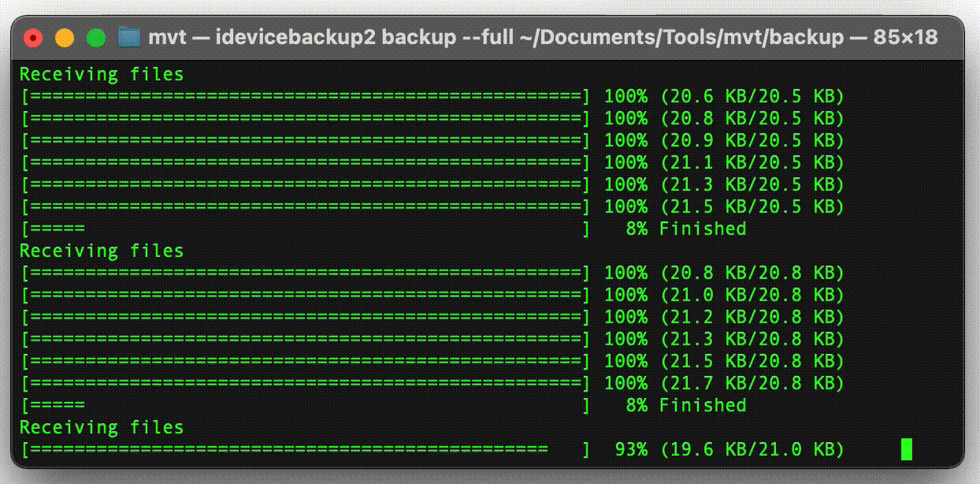
Task: Close the terminal window with red button
Action: [x=33, y=37]
